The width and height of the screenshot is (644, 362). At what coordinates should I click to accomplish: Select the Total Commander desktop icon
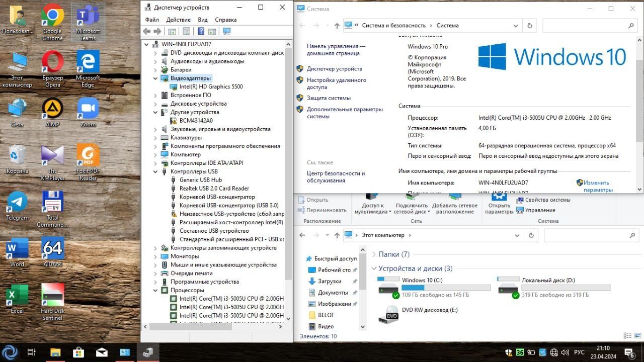52,209
